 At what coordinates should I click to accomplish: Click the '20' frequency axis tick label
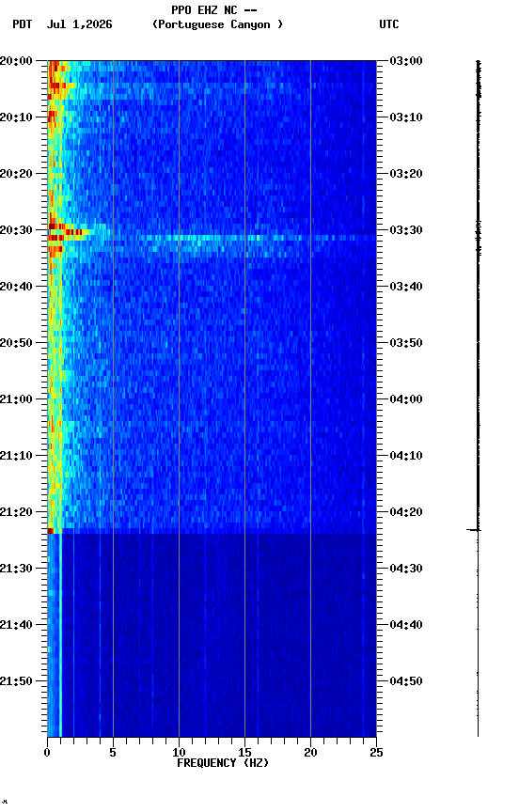coord(310,753)
